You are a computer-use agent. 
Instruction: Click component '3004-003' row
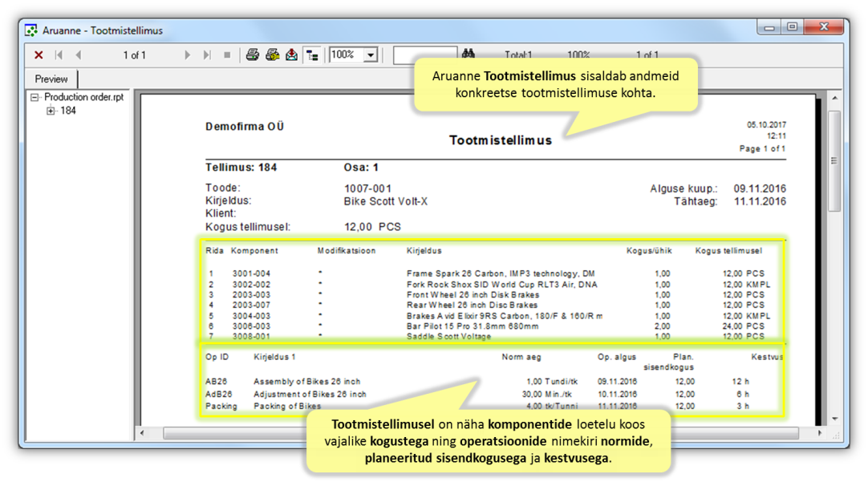point(251,316)
